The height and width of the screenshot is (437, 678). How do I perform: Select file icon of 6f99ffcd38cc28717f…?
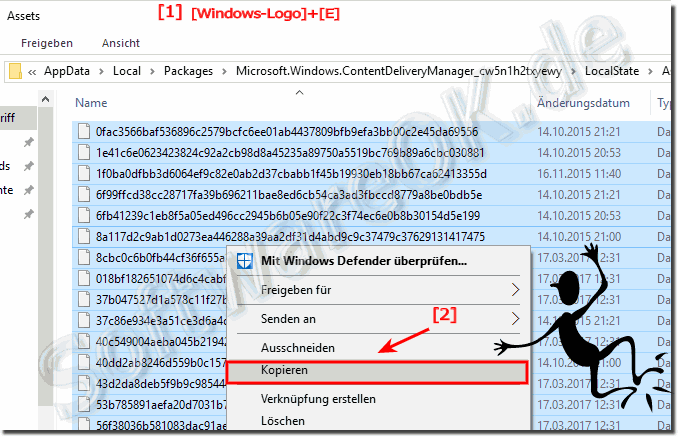(84, 195)
